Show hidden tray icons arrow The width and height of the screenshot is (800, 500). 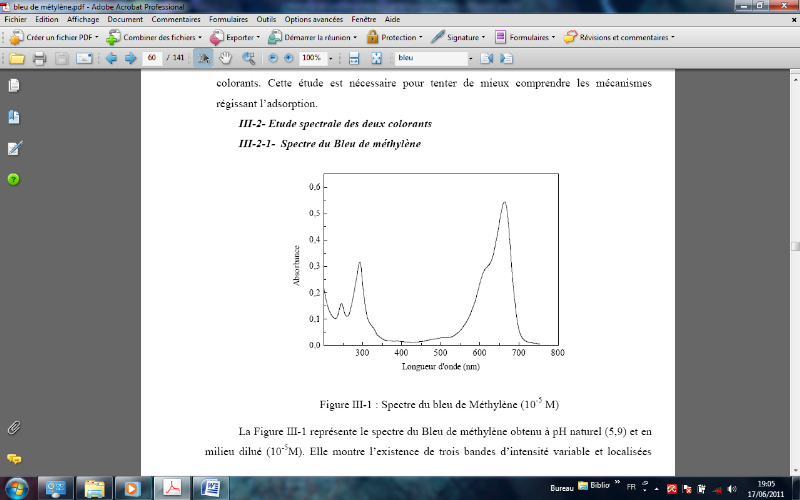(657, 489)
